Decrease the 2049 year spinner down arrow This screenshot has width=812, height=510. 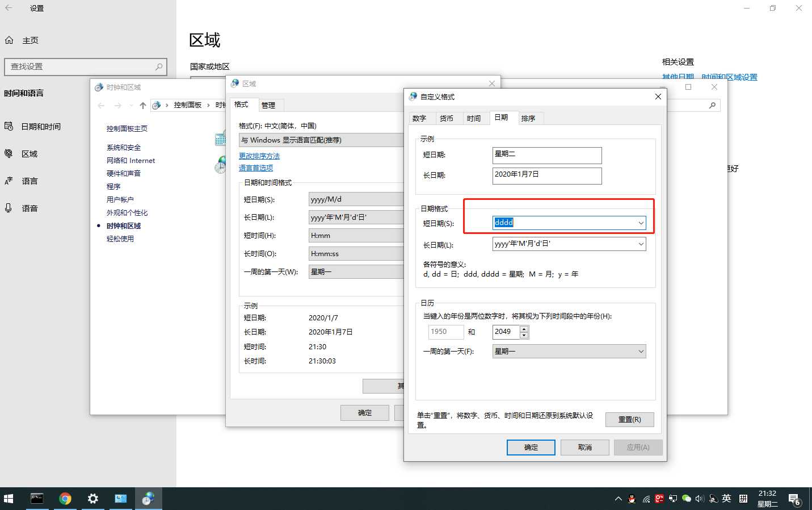(524, 336)
